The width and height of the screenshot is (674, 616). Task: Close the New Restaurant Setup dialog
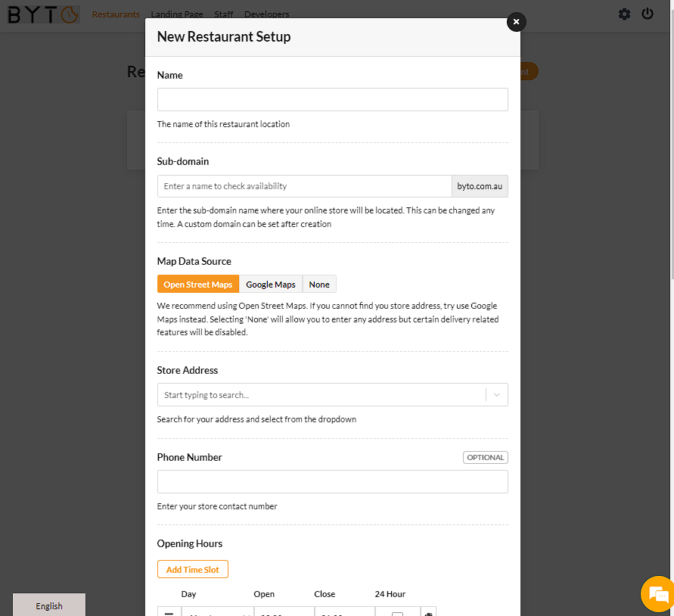(x=516, y=21)
